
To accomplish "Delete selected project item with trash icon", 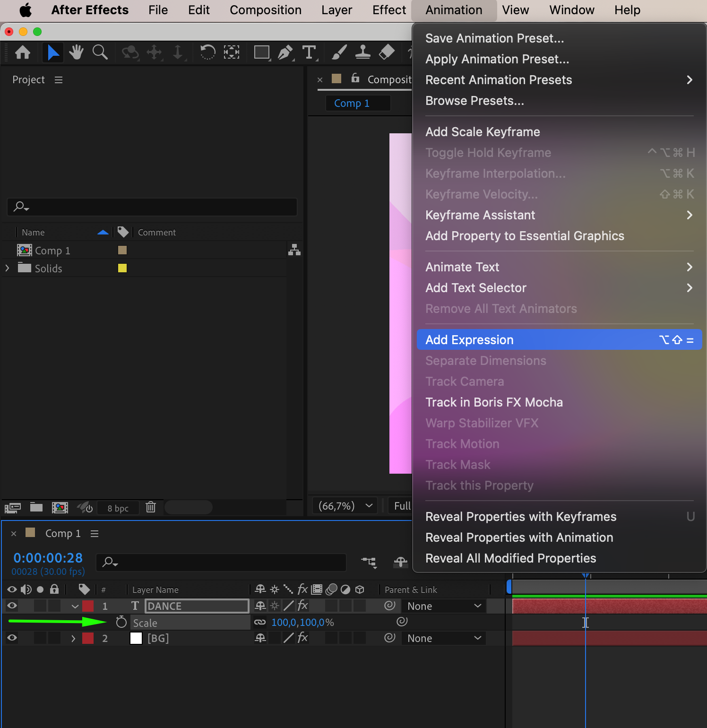I will (x=151, y=507).
